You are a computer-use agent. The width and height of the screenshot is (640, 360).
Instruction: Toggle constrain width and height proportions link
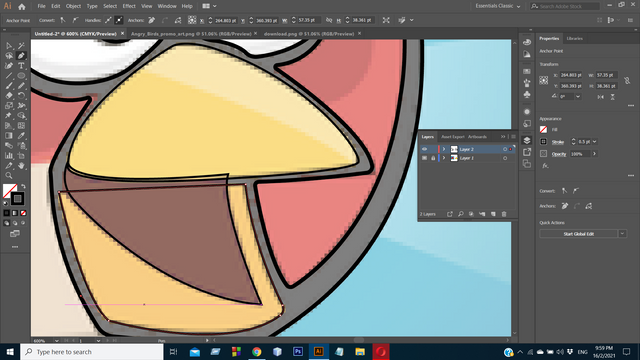coord(627,80)
